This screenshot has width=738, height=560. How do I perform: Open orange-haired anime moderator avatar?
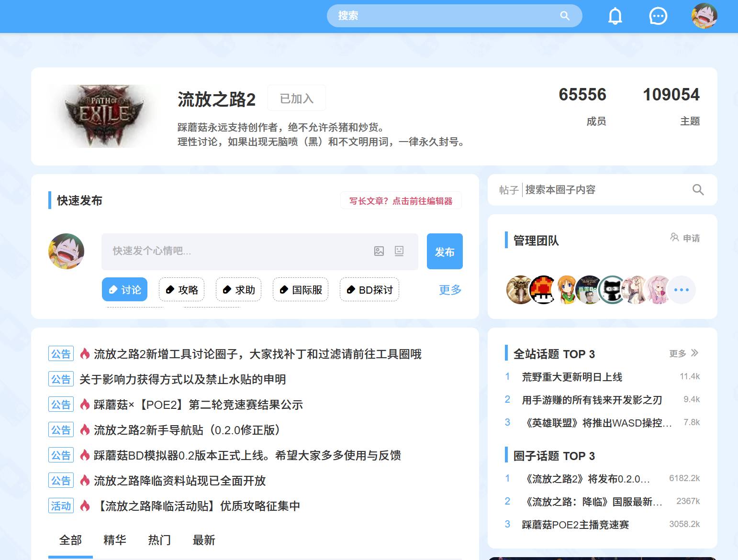567,290
